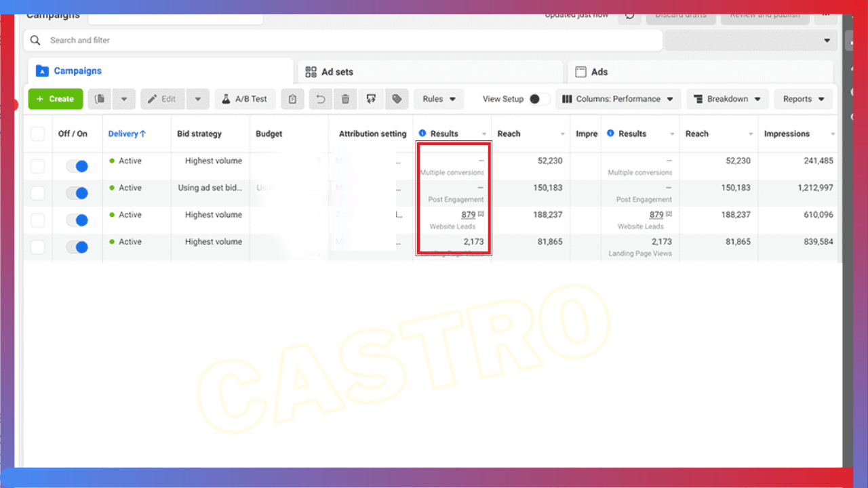
Task: Open the dropdown arrow next to Edit
Action: click(x=197, y=99)
